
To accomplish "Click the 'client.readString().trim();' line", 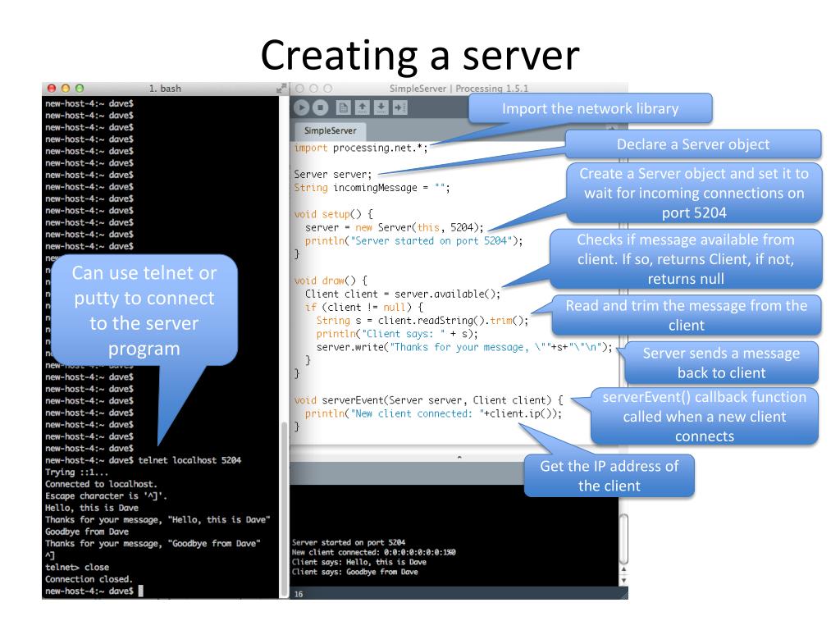I will point(422,321).
